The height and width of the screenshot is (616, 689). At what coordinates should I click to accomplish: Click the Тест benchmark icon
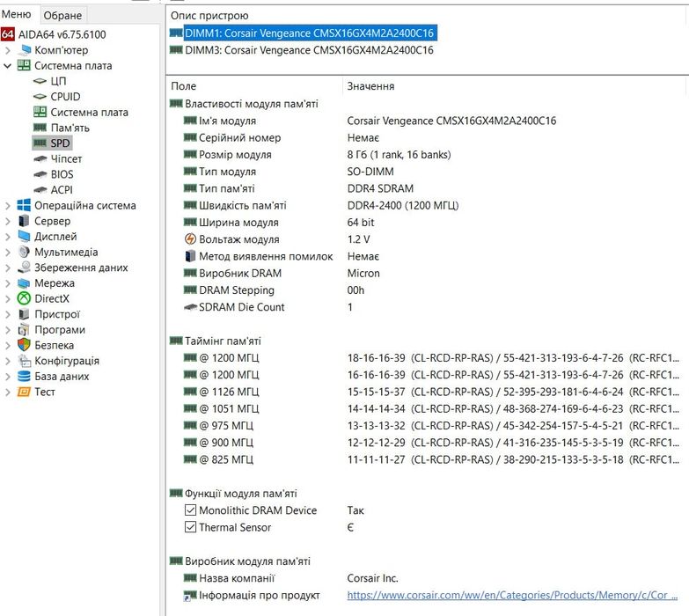pos(24,392)
